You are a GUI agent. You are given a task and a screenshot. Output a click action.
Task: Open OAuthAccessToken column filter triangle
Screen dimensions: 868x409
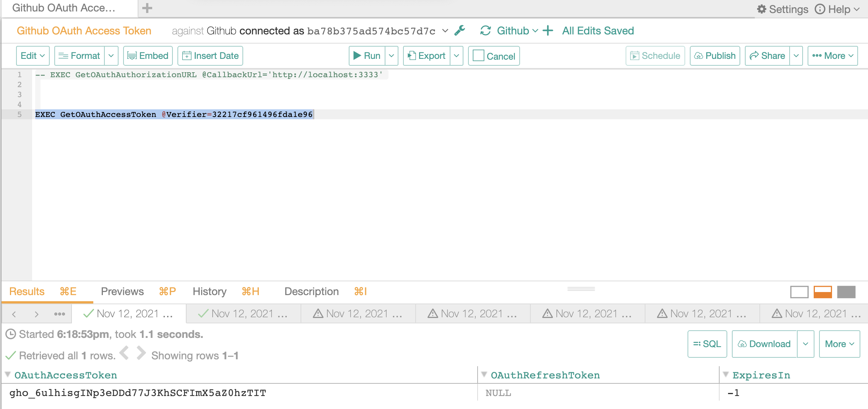coord(7,375)
